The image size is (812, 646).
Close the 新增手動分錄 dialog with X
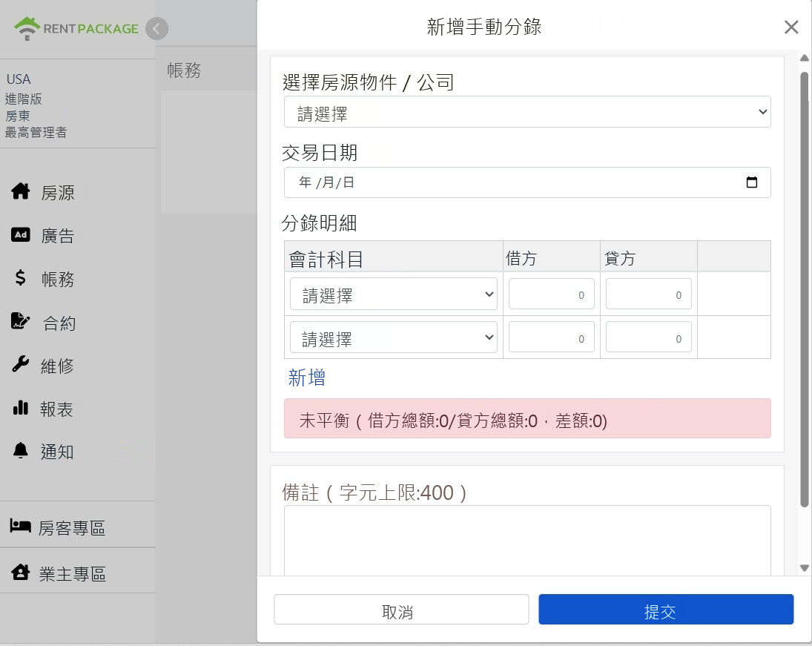pyautogui.click(x=790, y=27)
